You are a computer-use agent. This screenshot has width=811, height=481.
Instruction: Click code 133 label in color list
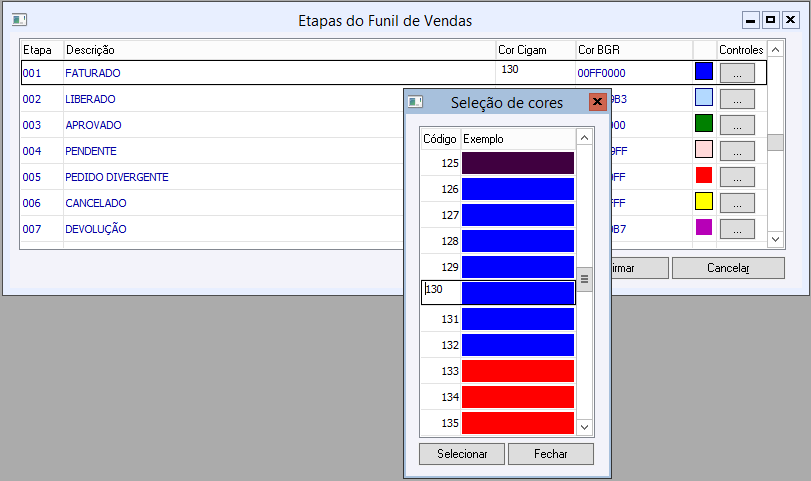(x=449, y=371)
